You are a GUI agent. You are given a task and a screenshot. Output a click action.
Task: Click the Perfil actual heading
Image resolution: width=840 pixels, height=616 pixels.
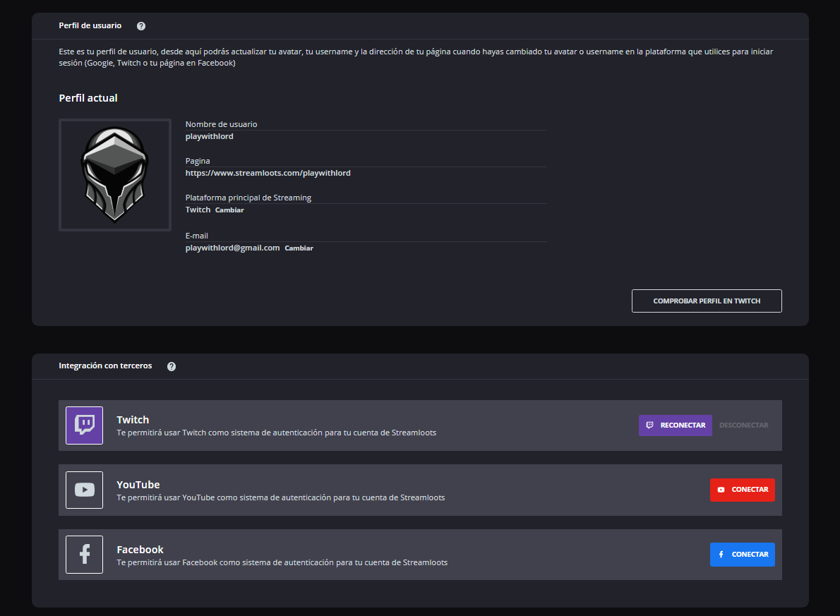88,98
